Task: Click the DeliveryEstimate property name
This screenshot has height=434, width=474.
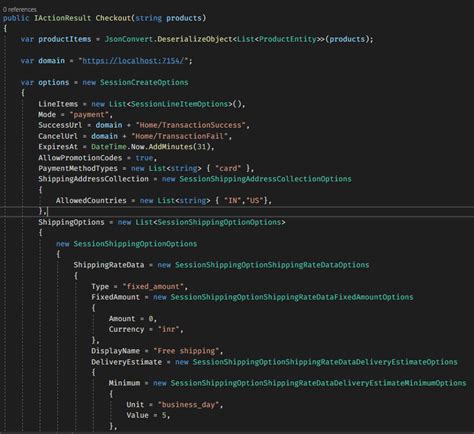Action: [x=127, y=362]
